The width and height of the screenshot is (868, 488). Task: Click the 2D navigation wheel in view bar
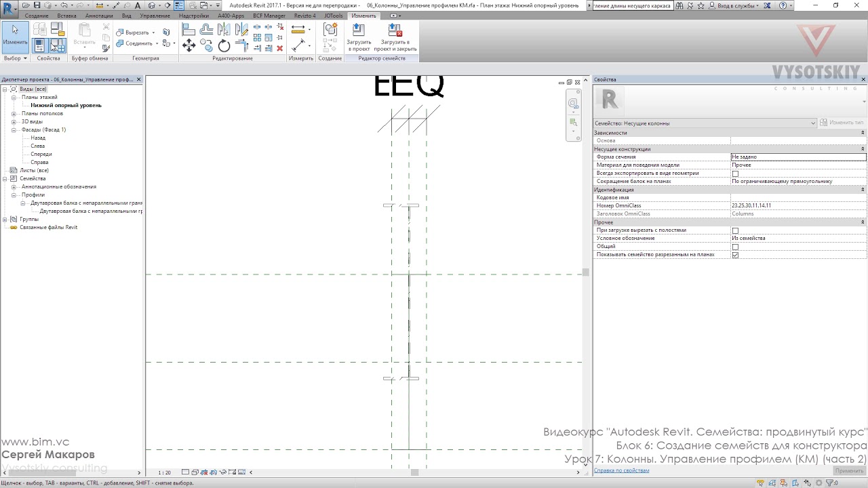tap(574, 104)
